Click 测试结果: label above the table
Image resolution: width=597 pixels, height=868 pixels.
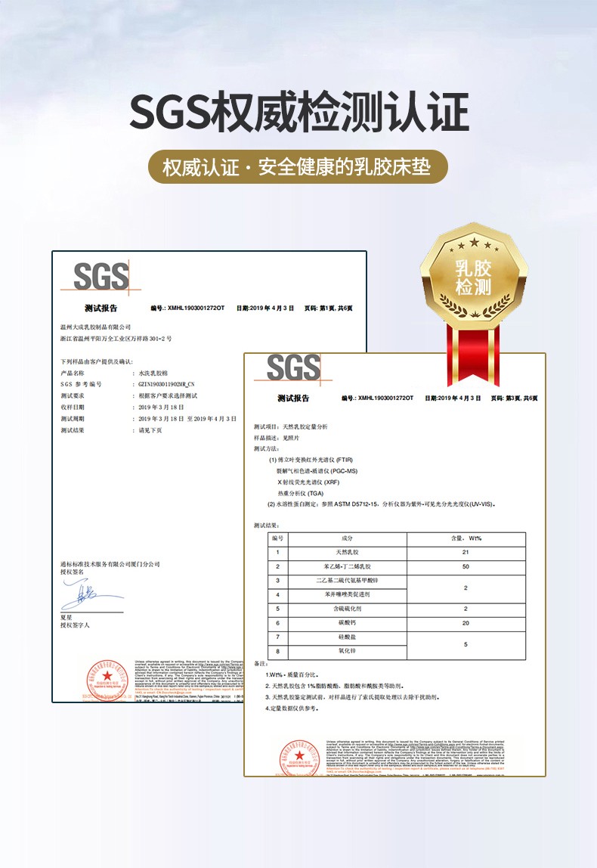(267, 525)
